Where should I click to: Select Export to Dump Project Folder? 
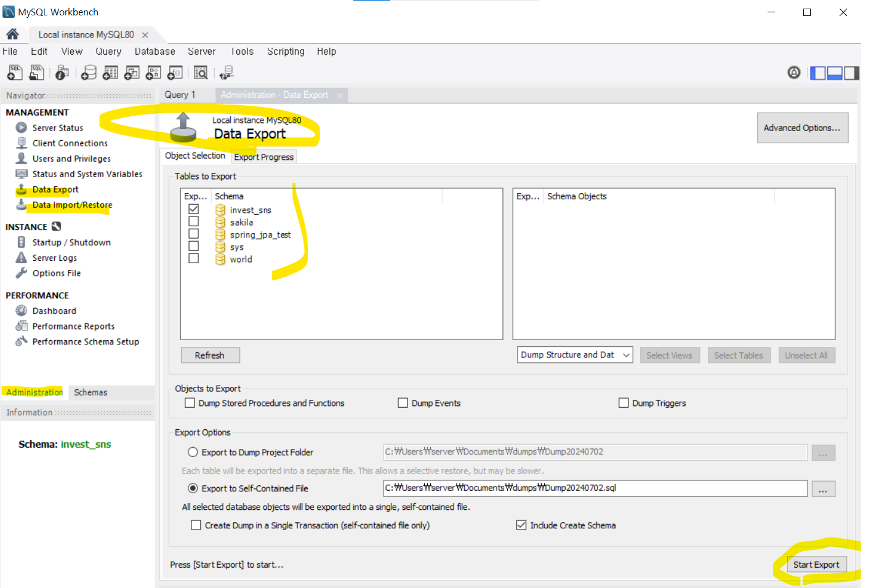(193, 452)
